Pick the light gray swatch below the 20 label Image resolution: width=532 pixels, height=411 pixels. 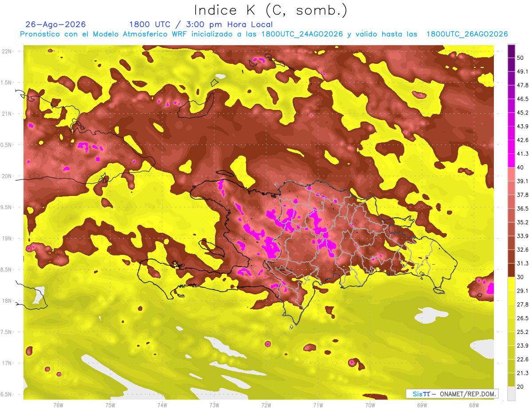click(x=511, y=393)
